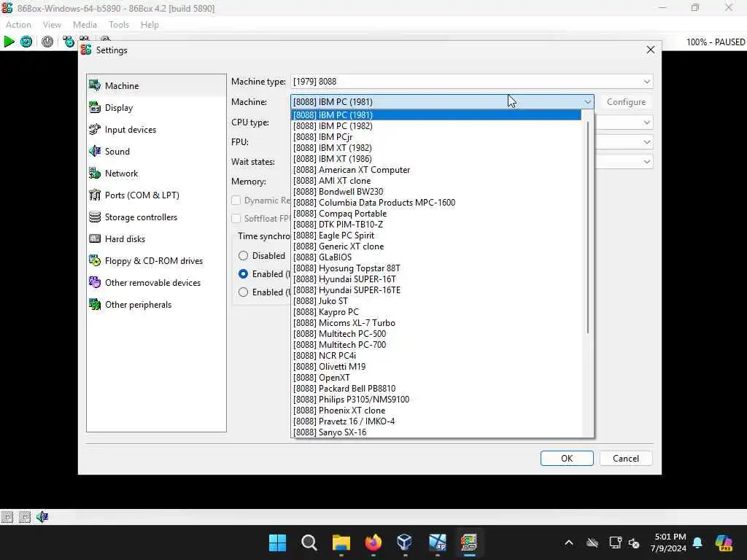Pick [8088] Compaq Portable

[x=436, y=214]
